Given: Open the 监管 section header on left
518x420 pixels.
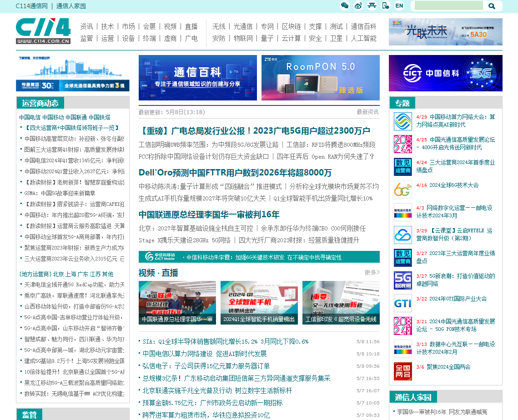Looking at the screenshot, I should (x=30, y=415).
